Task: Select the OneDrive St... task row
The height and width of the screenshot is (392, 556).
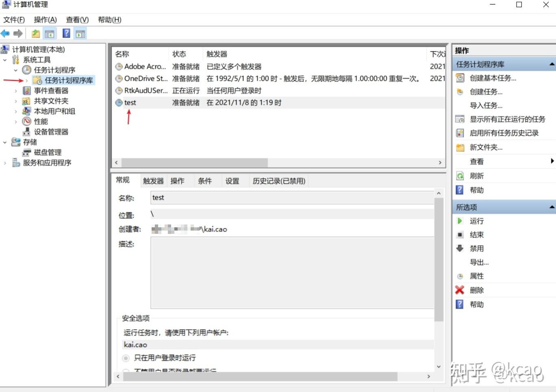Action: pos(278,78)
